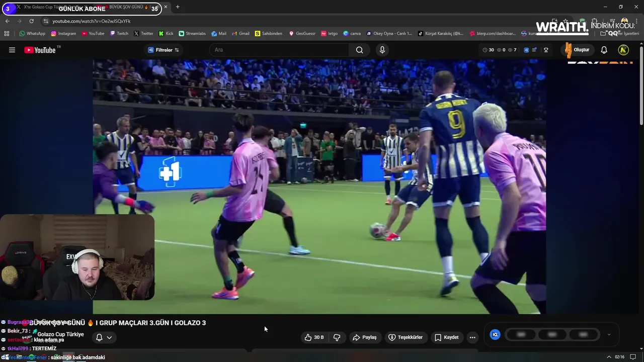Open the Gmail bookmark
644x362 pixels.
click(x=240, y=34)
